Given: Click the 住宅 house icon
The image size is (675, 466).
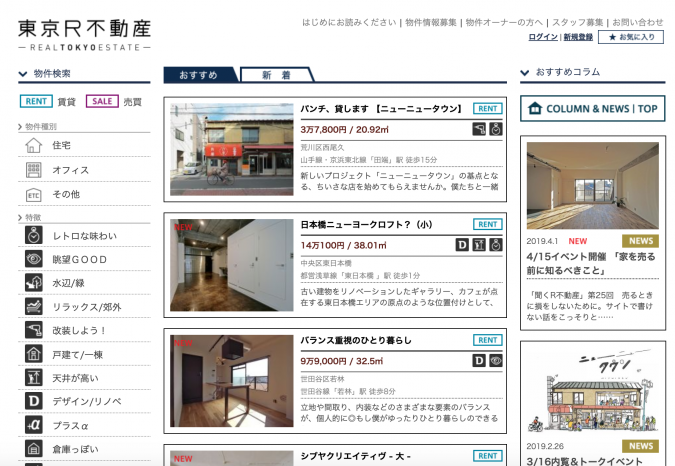Looking at the screenshot, I should (x=34, y=145).
